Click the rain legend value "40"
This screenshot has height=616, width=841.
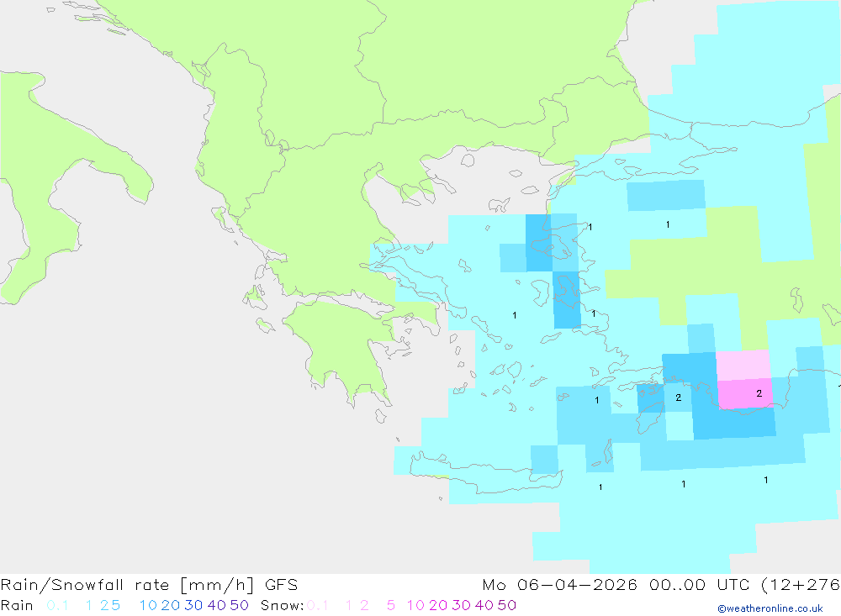pyautogui.click(x=217, y=605)
